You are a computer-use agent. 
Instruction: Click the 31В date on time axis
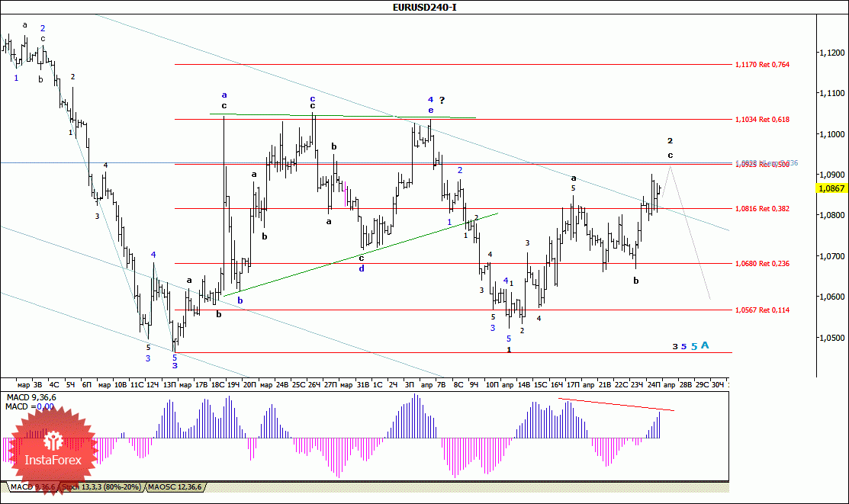pos(363,385)
